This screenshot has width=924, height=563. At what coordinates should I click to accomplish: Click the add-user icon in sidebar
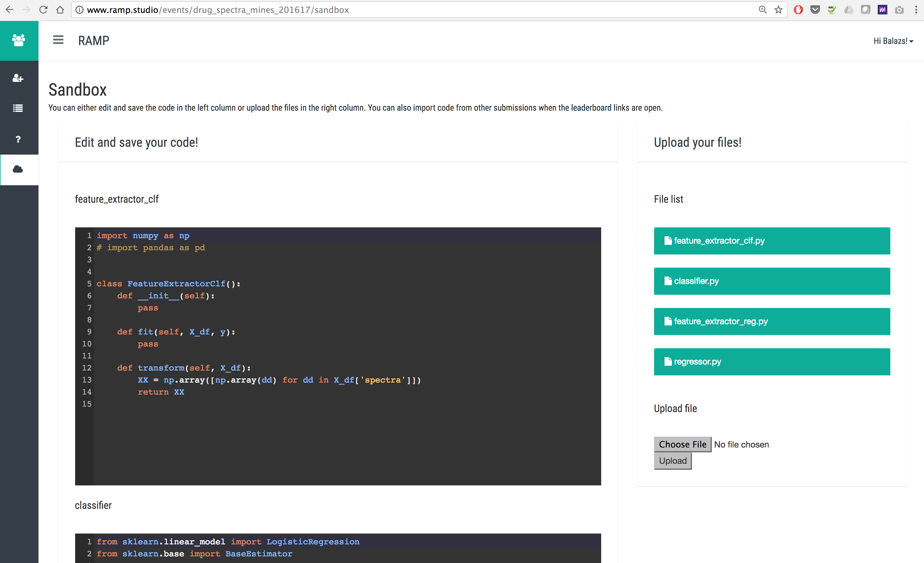(x=18, y=78)
